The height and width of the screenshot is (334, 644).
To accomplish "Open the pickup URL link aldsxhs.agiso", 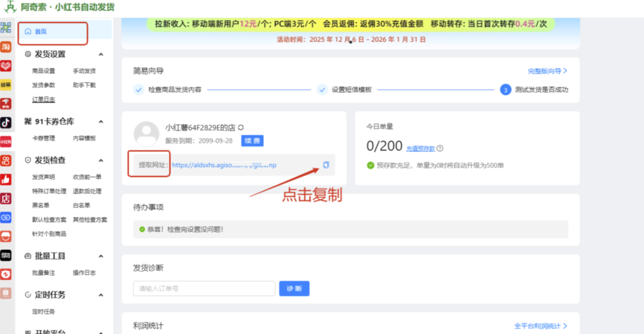I will click(224, 165).
